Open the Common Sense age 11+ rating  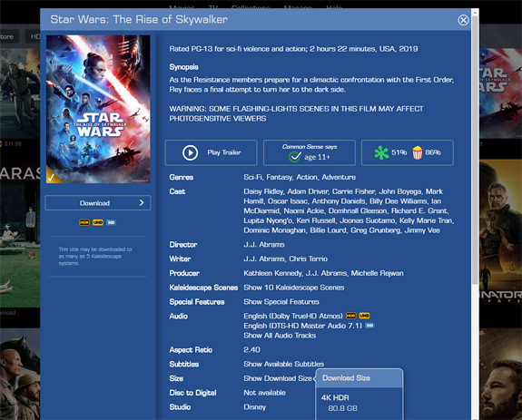pos(310,153)
